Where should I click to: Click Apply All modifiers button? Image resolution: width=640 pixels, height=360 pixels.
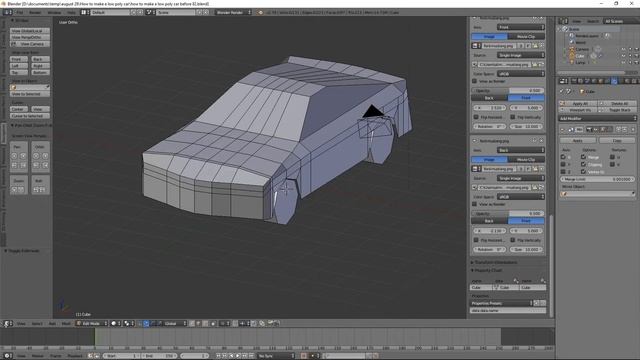pos(578,104)
